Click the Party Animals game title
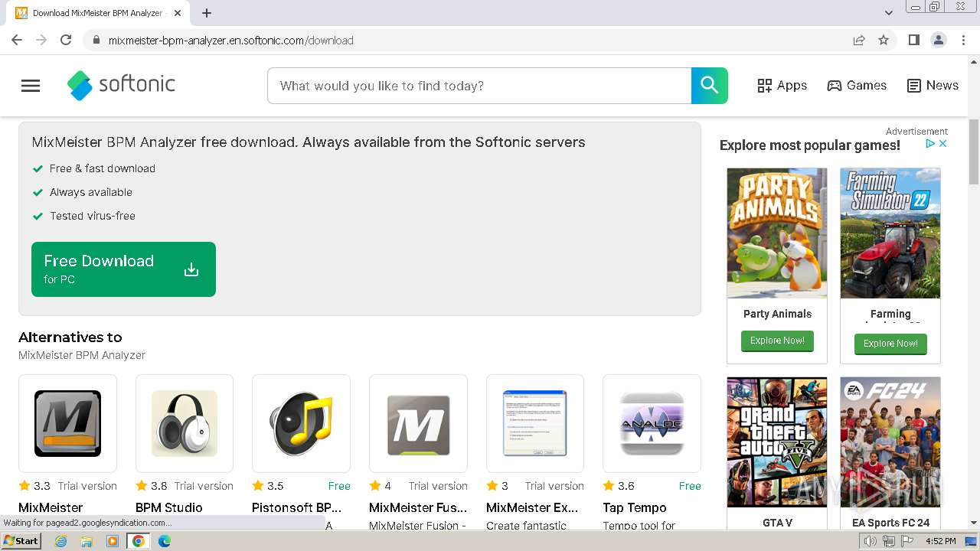Screen dimensions: 980x551 (x=777, y=314)
